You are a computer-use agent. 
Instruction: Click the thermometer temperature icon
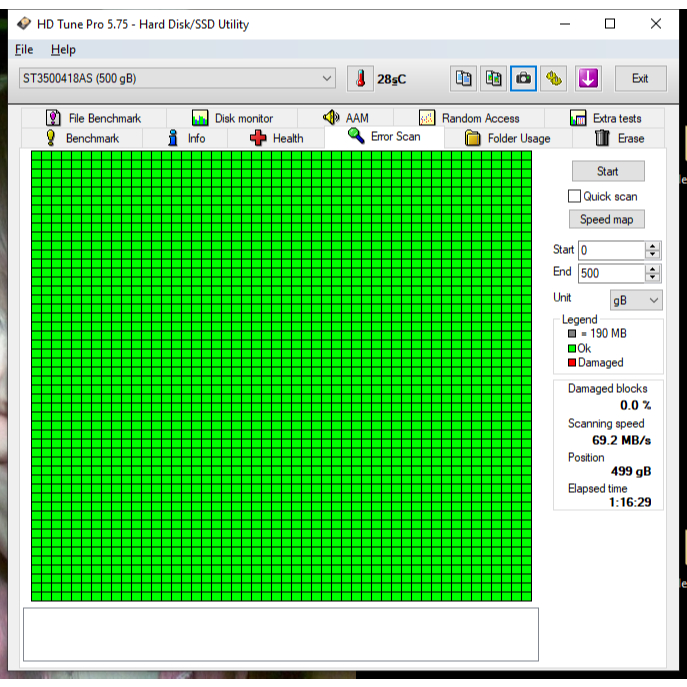coord(360,79)
